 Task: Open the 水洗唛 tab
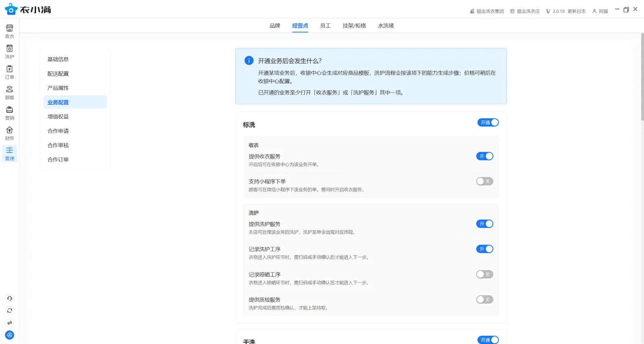tap(386, 26)
